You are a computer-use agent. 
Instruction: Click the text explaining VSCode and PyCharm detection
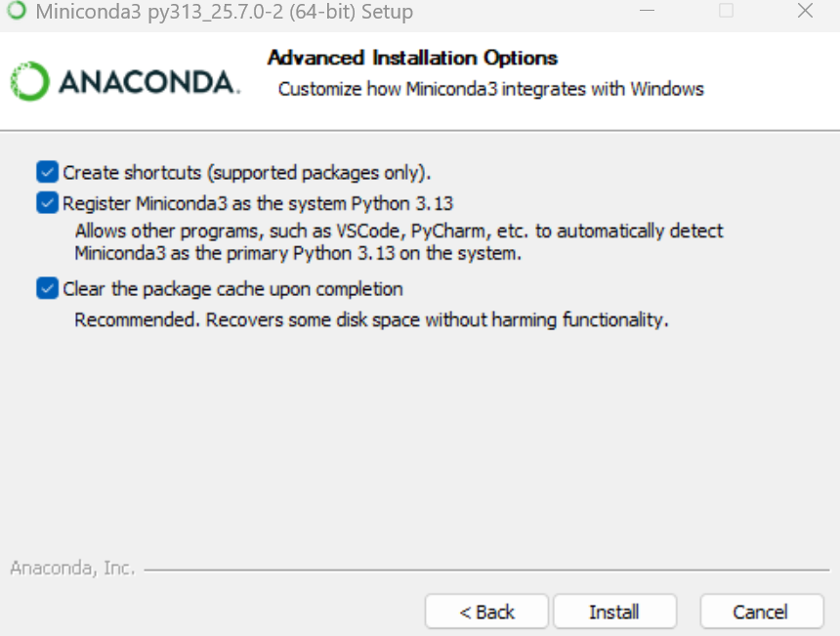pyautogui.click(x=399, y=242)
